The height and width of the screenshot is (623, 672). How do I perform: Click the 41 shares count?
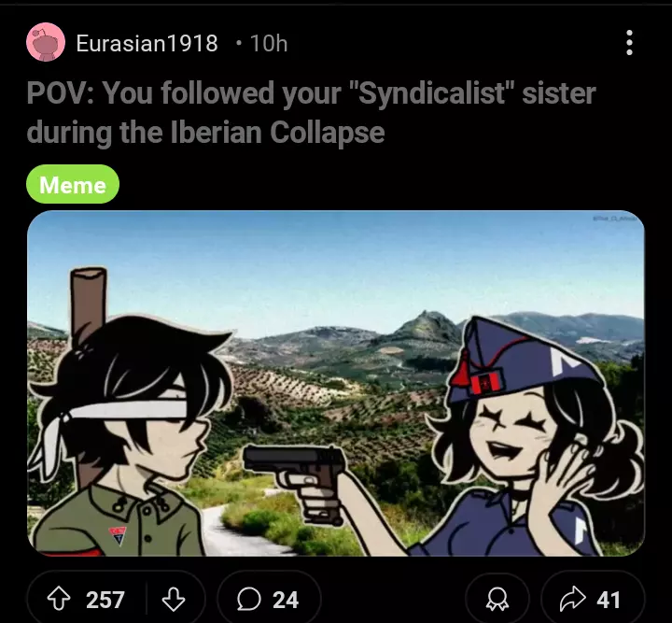click(609, 600)
